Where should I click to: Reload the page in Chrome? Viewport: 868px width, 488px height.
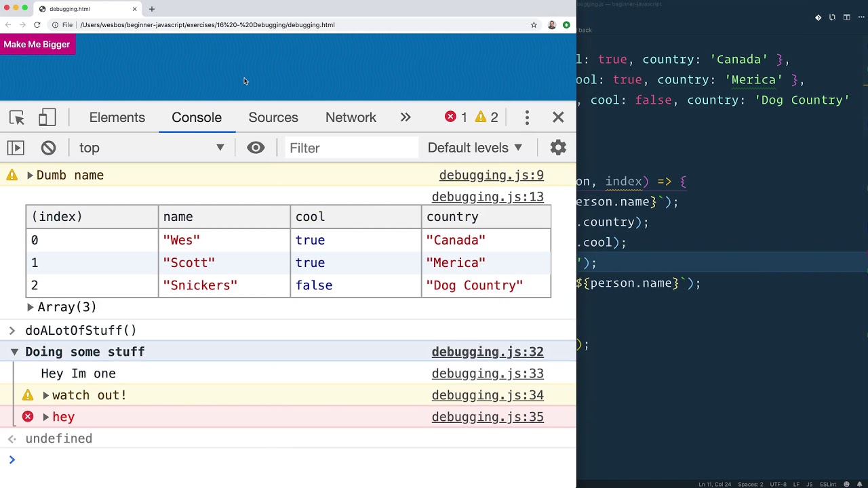point(37,25)
